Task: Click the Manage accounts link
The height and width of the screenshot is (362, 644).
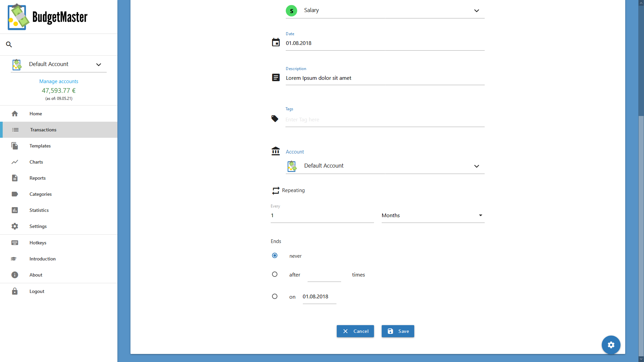Action: coord(59,81)
